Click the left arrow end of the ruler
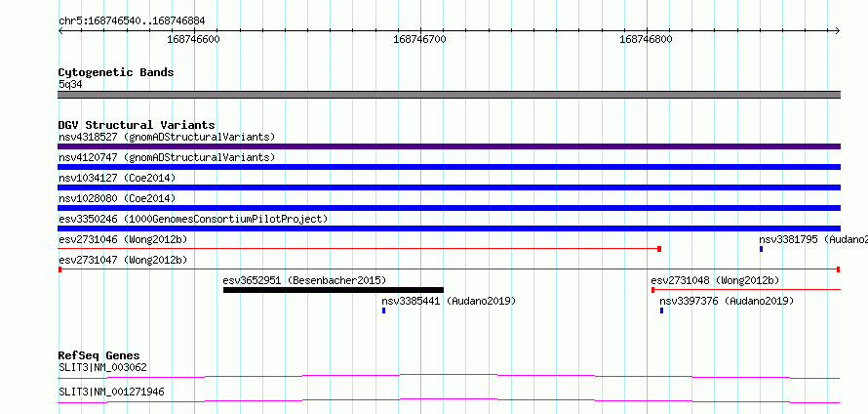The height and width of the screenshot is (414, 868). [60, 30]
